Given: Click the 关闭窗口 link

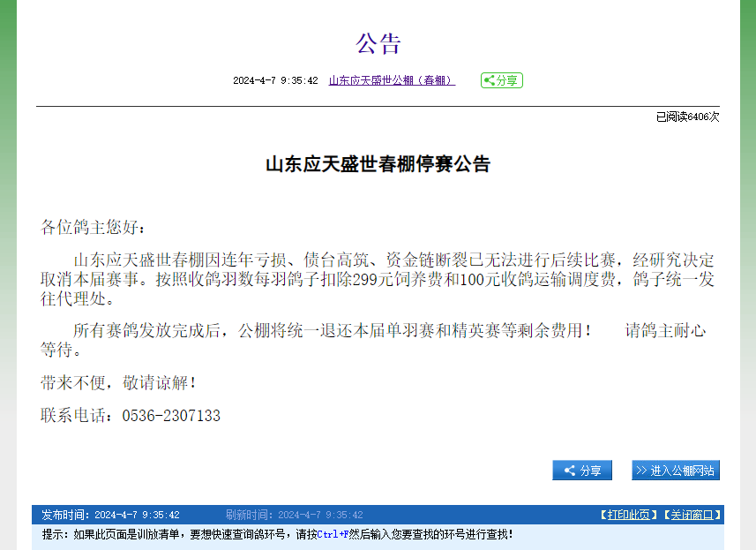Looking at the screenshot, I should pyautogui.click(x=692, y=515).
